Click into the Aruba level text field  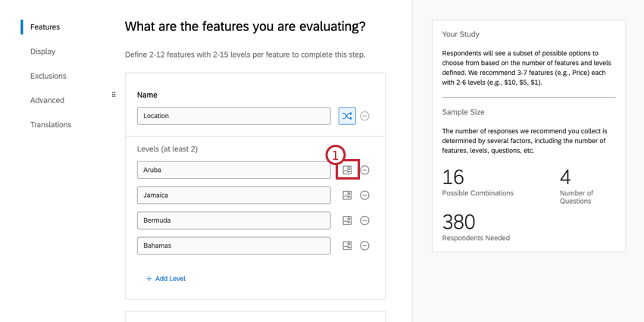[233, 170]
